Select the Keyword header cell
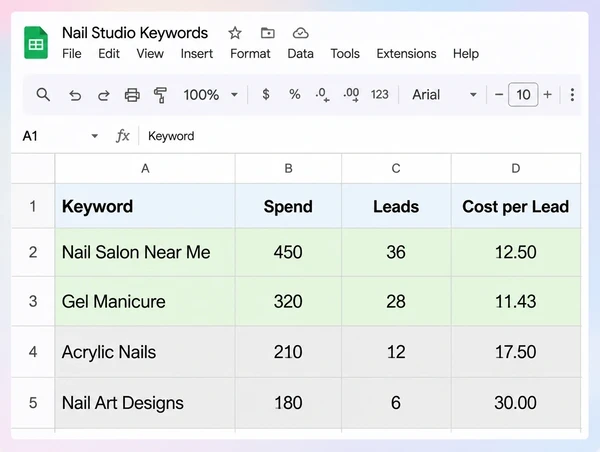The height and width of the screenshot is (452, 600). tap(145, 206)
